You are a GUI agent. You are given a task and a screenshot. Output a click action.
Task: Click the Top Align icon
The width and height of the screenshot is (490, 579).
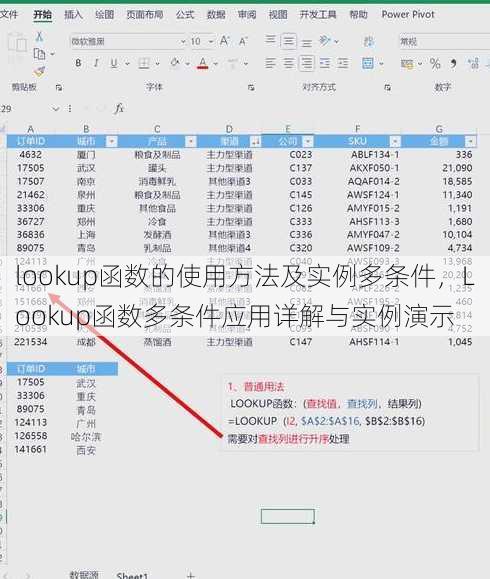click(x=271, y=40)
